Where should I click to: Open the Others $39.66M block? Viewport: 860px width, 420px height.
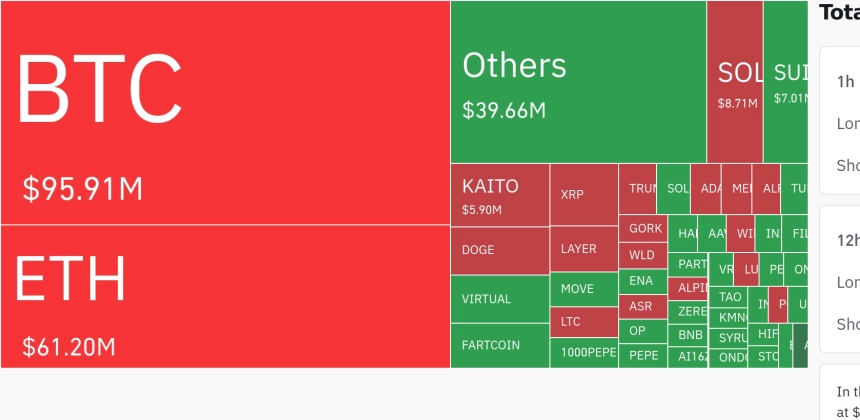578,82
